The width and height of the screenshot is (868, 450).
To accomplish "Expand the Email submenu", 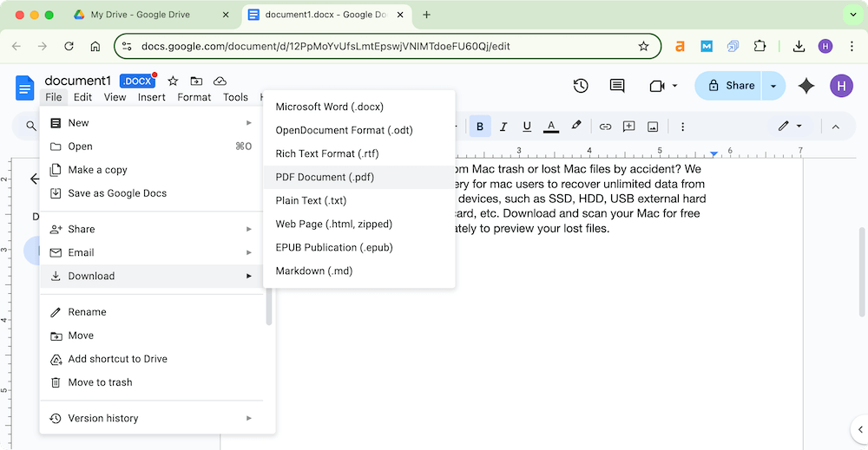I will 249,252.
